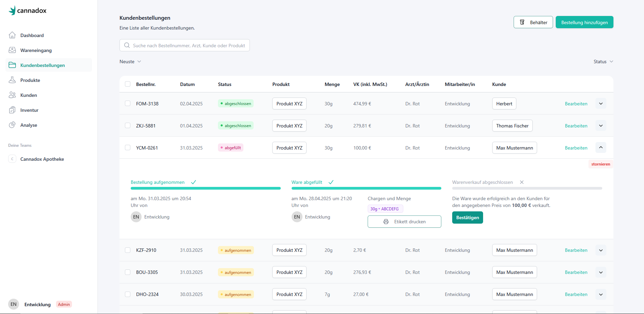Click Bestellung hinzufügen button
This screenshot has width=644, height=314.
tap(584, 22)
